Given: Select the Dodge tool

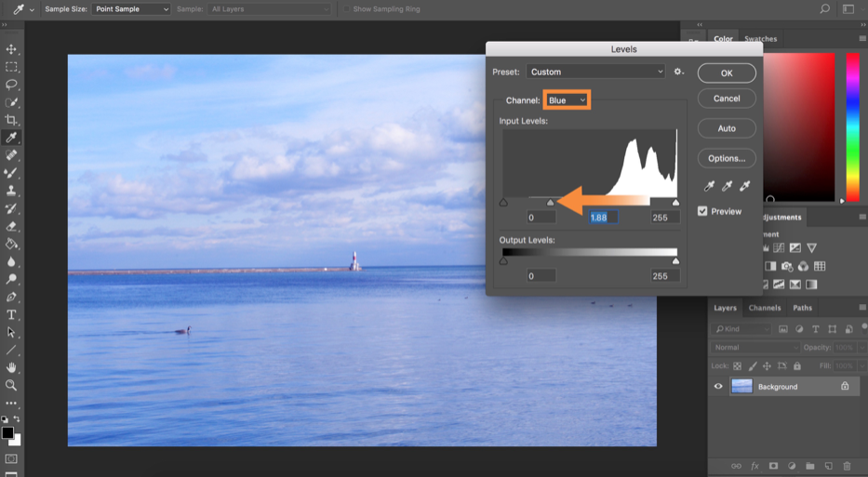Looking at the screenshot, I should (x=11, y=280).
